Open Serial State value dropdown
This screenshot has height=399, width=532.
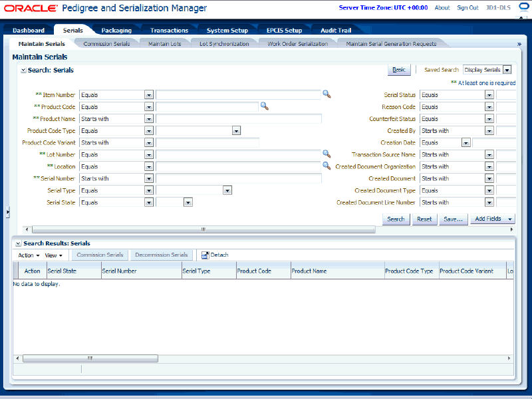tap(188, 203)
